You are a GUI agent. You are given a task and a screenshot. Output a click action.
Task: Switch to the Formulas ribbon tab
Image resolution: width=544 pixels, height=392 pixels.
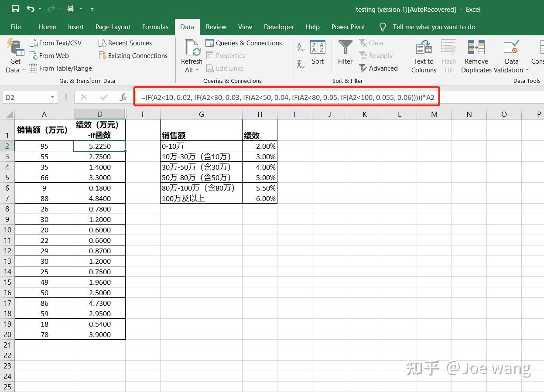[155, 27]
